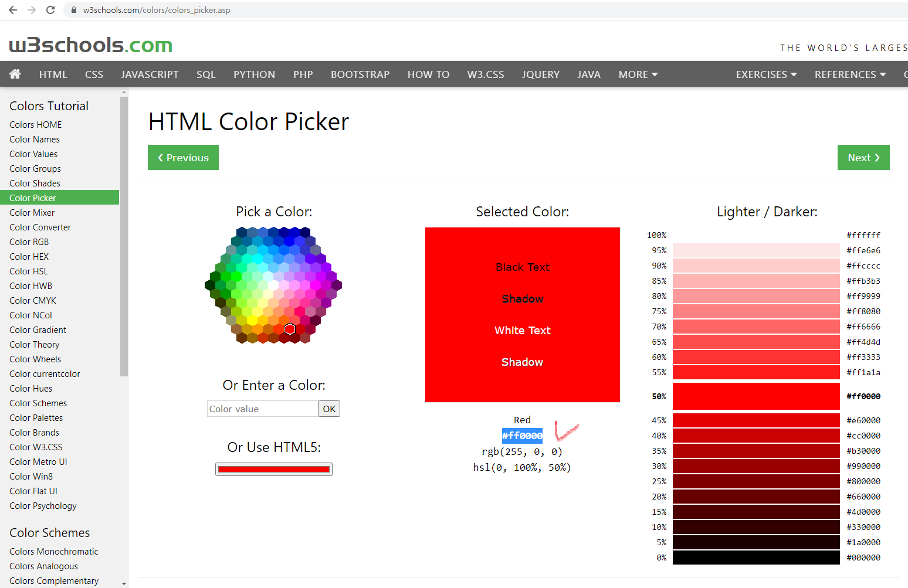
Task: Click the browser forward arrow
Action: pyautogui.click(x=32, y=10)
